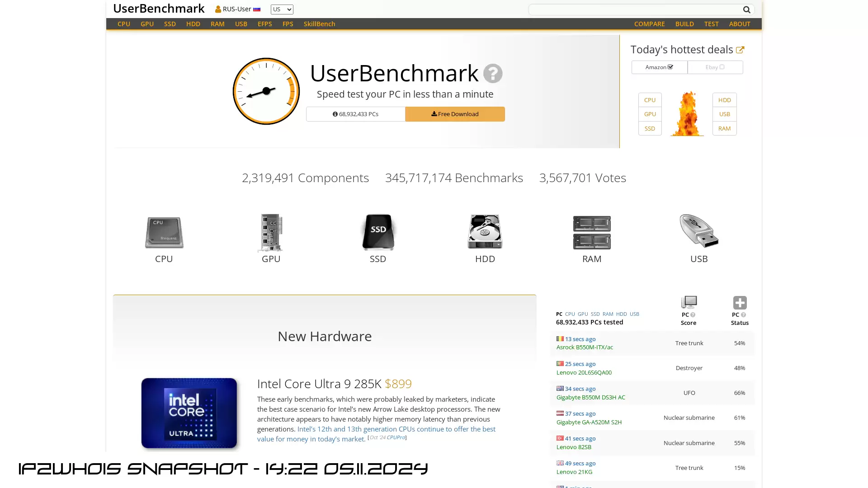Screen dimensions: 868x488
Task: Click the SSD deals button
Action: pyautogui.click(x=650, y=128)
